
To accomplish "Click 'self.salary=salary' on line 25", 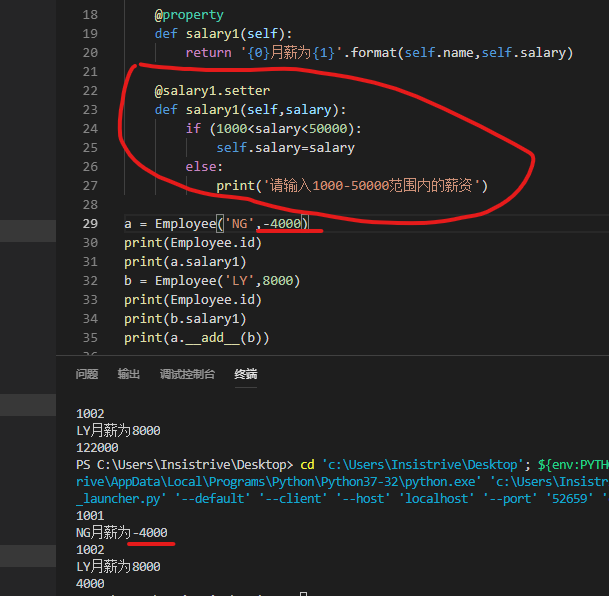I will tap(285, 148).
